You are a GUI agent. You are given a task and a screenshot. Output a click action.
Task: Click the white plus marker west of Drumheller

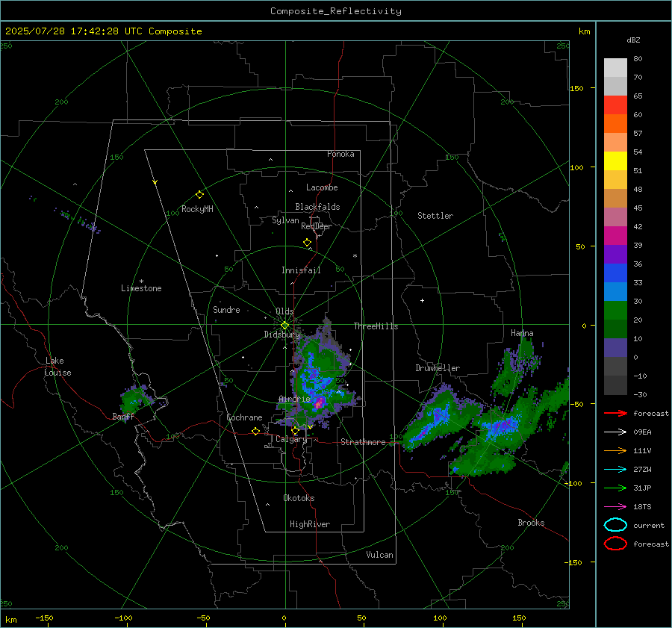click(422, 300)
